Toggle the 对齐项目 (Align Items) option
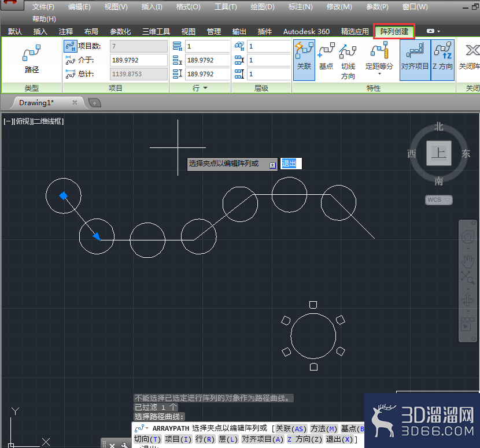 click(415, 60)
